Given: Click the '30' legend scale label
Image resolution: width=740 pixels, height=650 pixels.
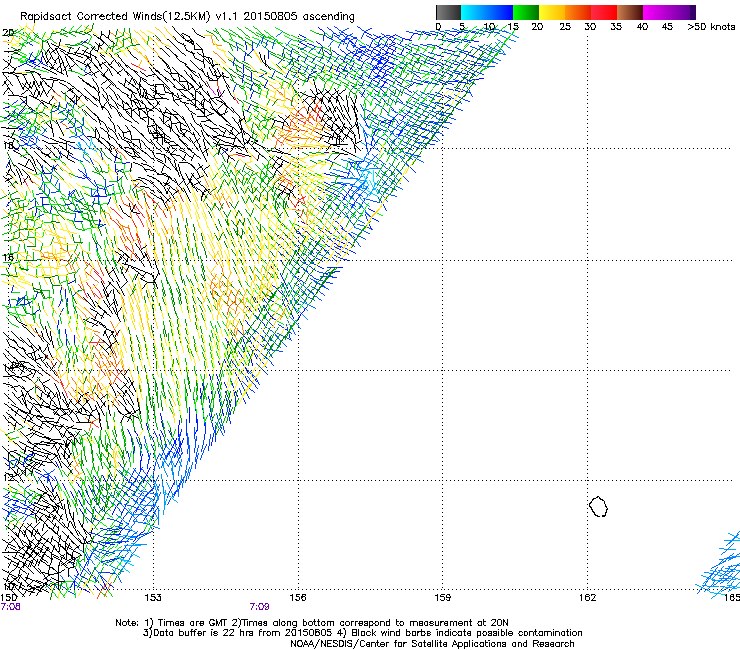Looking at the screenshot, I should [x=590, y=27].
